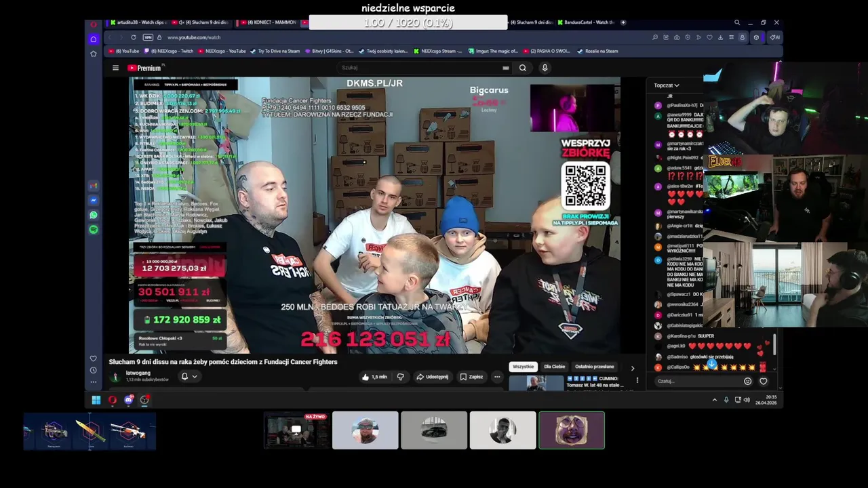Open the Opera menu logo in the tab bar
This screenshot has width=868, height=488.
click(94, 24)
